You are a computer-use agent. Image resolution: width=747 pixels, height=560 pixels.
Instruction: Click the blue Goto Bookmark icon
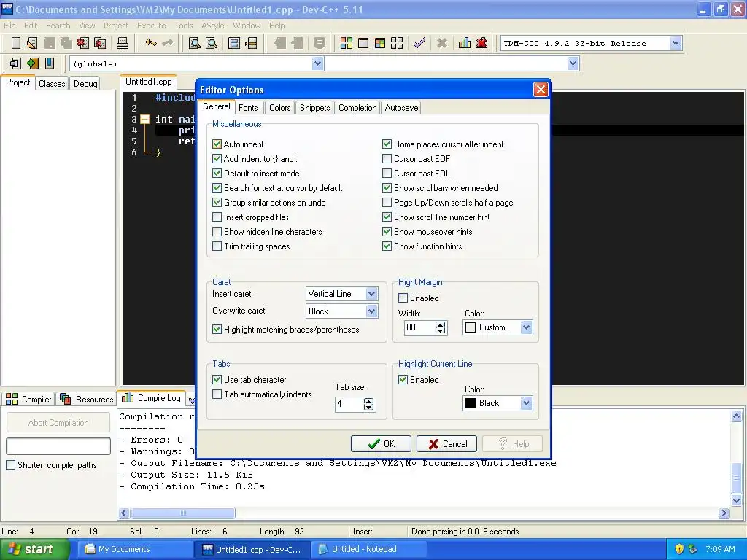[49, 63]
